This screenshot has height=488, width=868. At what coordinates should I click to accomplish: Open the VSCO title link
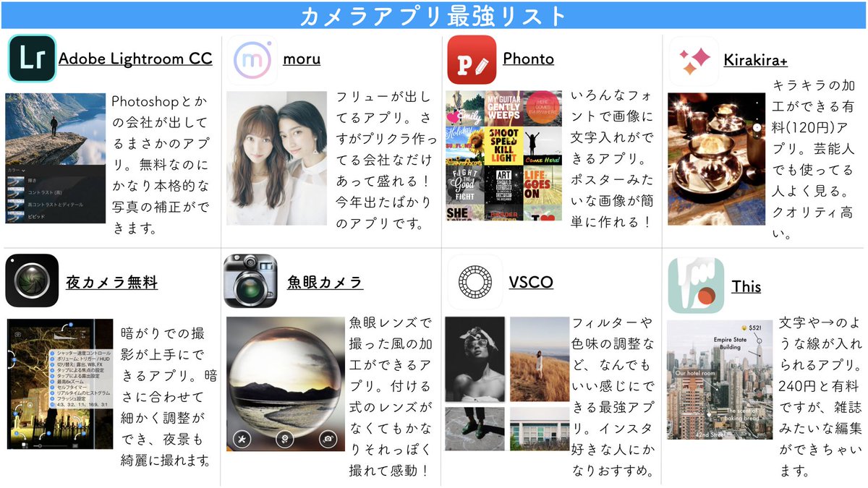coord(531,281)
